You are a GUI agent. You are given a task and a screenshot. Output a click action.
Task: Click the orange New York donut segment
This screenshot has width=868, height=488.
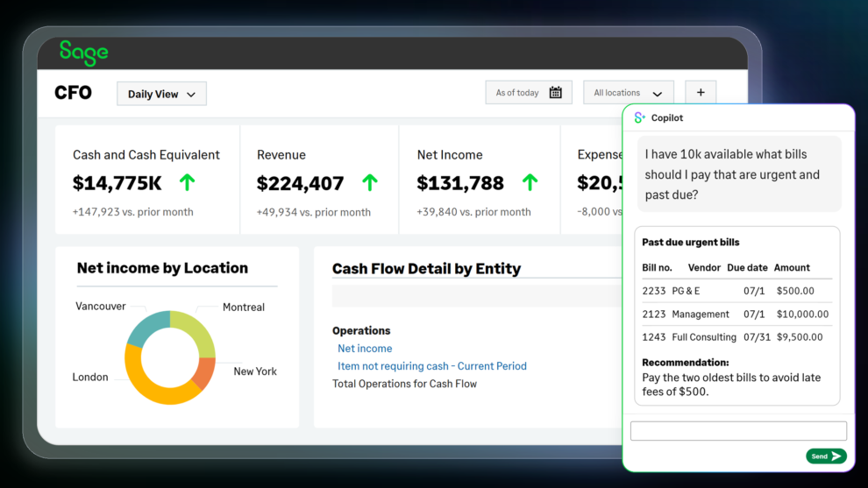point(205,372)
